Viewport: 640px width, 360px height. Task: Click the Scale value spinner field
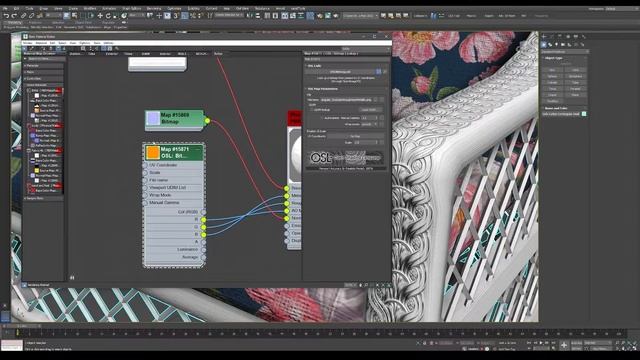tap(365, 142)
